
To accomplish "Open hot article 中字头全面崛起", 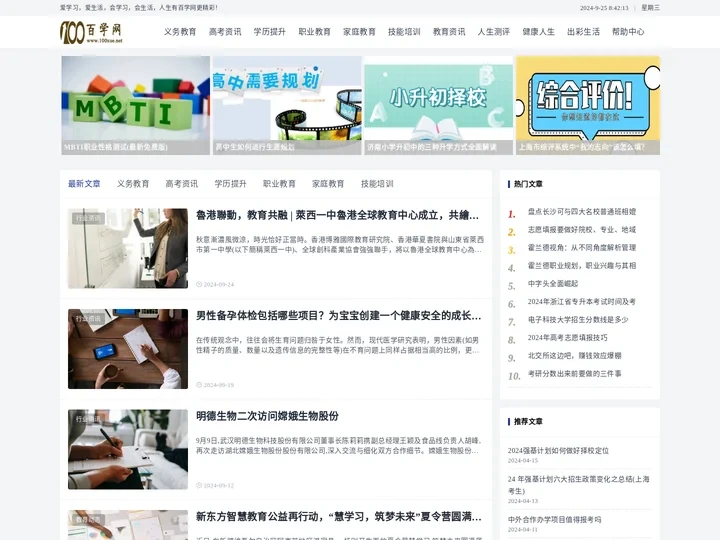I will [x=553, y=284].
